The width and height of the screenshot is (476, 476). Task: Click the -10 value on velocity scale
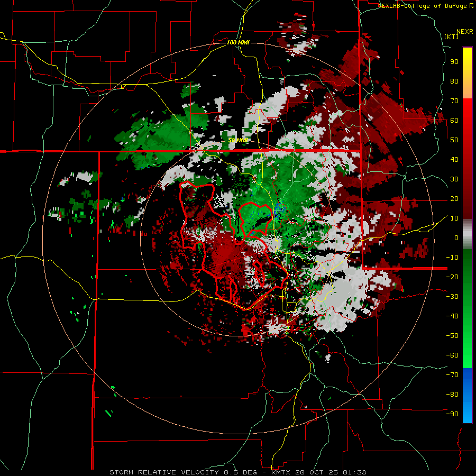coord(452,258)
